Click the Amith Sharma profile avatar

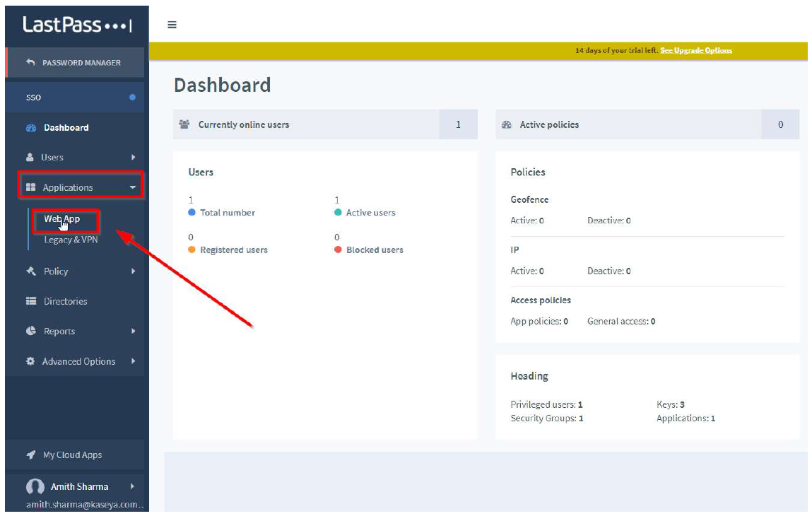click(x=35, y=487)
